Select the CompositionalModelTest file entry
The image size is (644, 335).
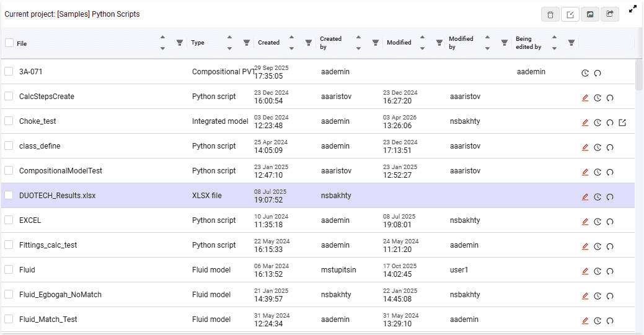pos(61,171)
